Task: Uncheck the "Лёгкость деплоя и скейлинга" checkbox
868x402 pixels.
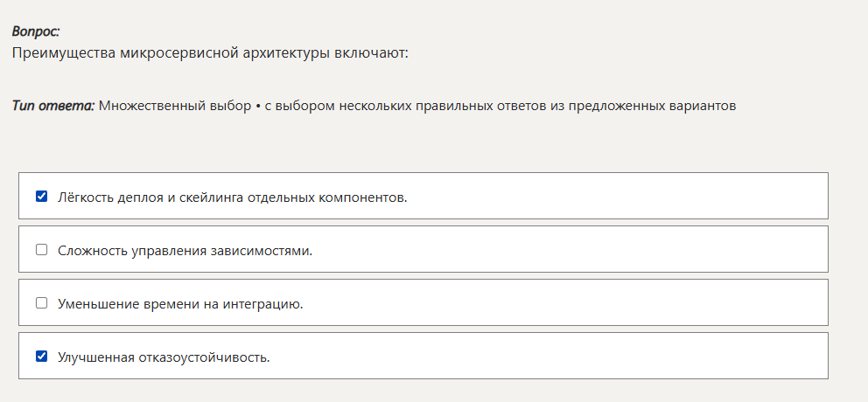Action: pos(41,197)
